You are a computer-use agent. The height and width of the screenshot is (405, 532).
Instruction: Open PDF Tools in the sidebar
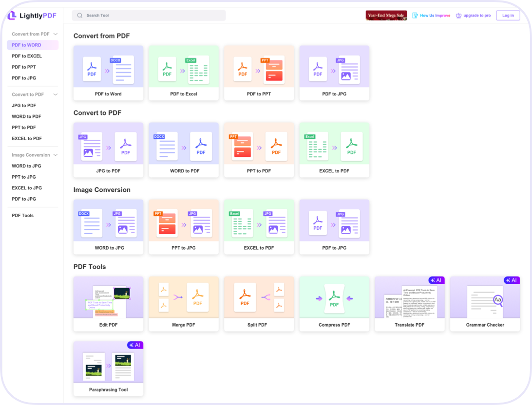point(23,215)
